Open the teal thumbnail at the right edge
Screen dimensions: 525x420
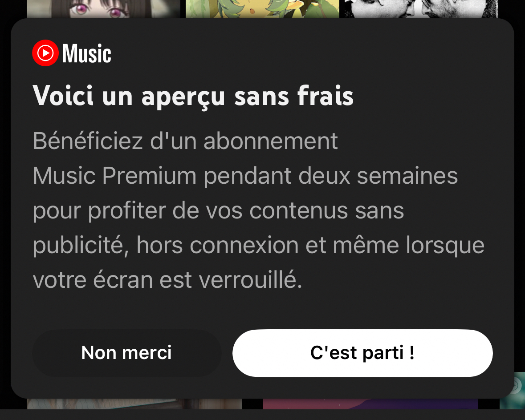[517, 403]
